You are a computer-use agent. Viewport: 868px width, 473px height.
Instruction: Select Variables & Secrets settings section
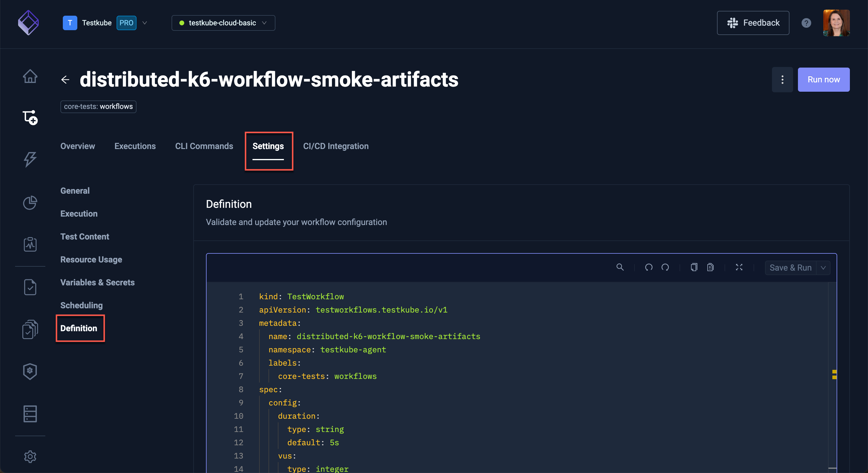coord(97,282)
